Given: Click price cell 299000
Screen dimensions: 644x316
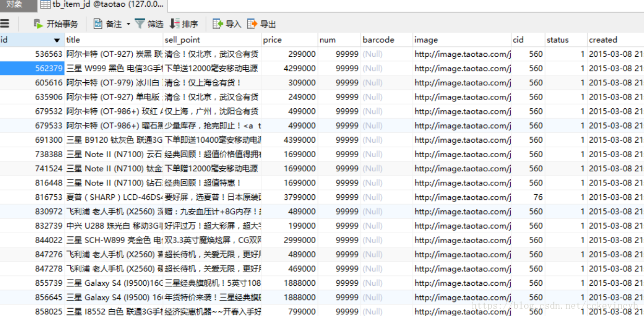Looking at the screenshot, I should (289, 54).
